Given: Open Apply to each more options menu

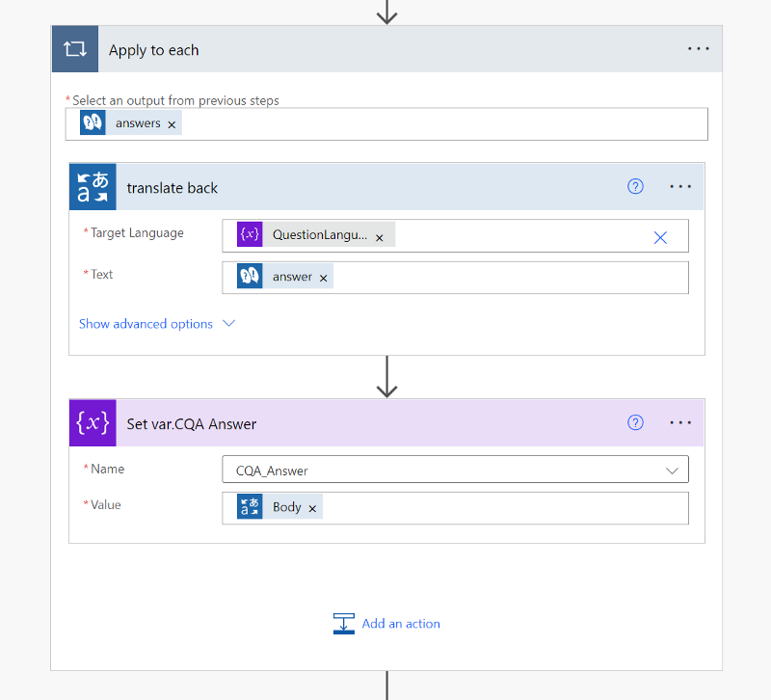Looking at the screenshot, I should [698, 49].
